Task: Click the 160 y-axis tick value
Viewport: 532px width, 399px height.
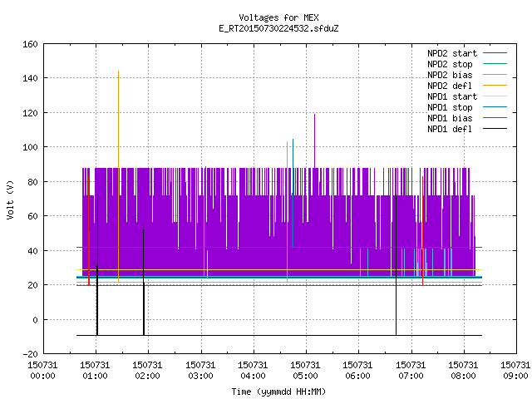Action: click(x=30, y=44)
